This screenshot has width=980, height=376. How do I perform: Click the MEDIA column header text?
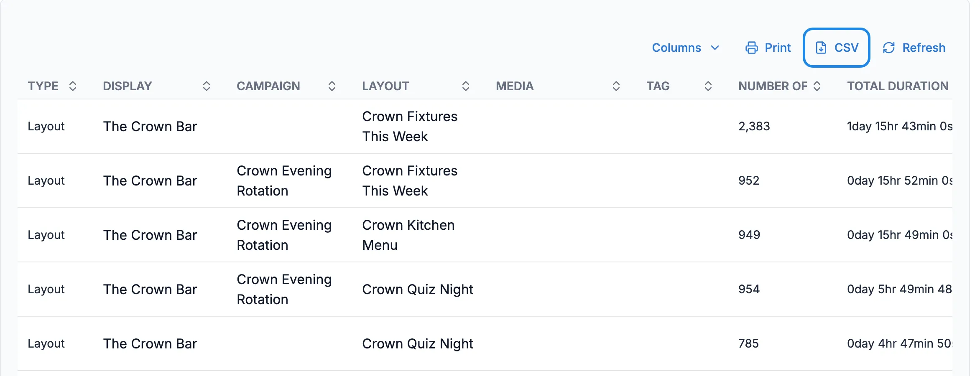click(515, 86)
